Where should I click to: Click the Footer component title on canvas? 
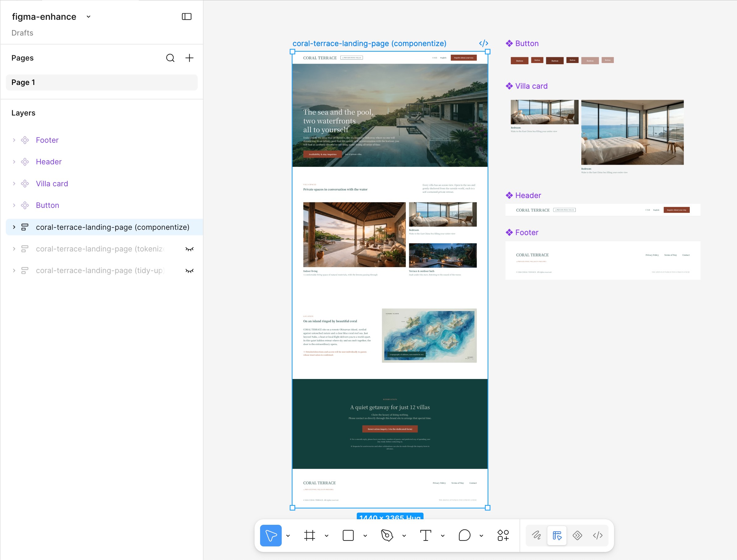[x=527, y=232]
